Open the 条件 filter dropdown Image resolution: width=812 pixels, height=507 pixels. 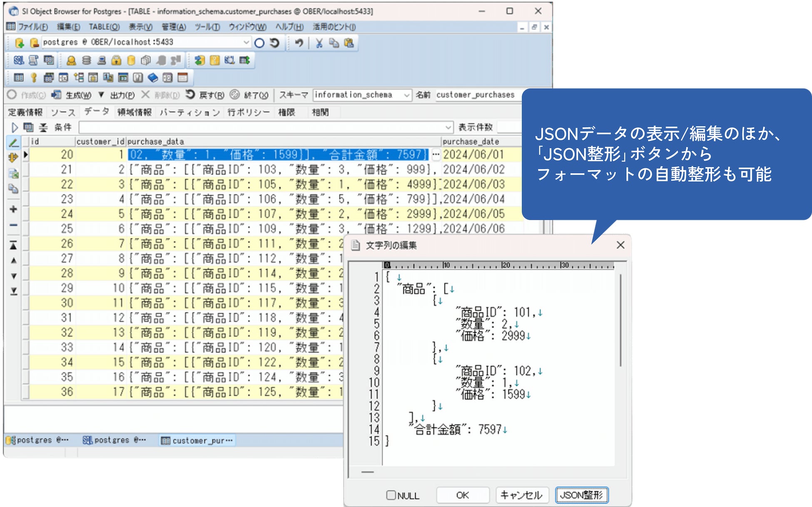pos(448,127)
